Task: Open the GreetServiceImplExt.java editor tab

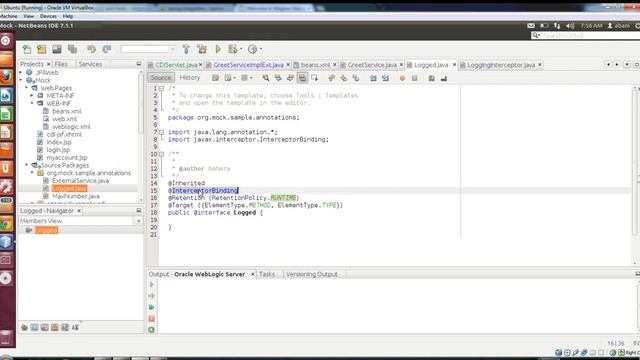Action: [248, 65]
